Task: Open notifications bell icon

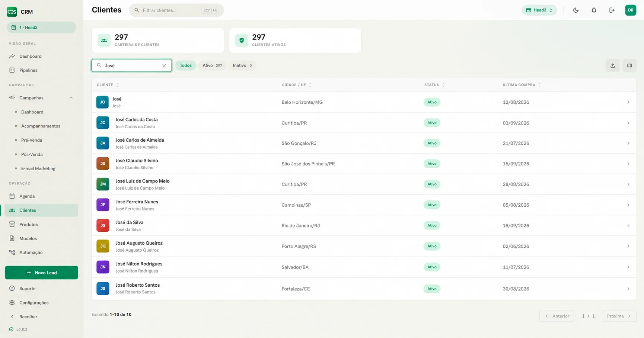Action: tap(594, 10)
